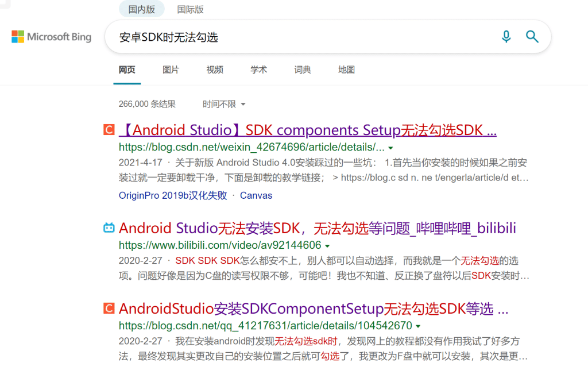Click the 266,000 条结果 count text

147,104
